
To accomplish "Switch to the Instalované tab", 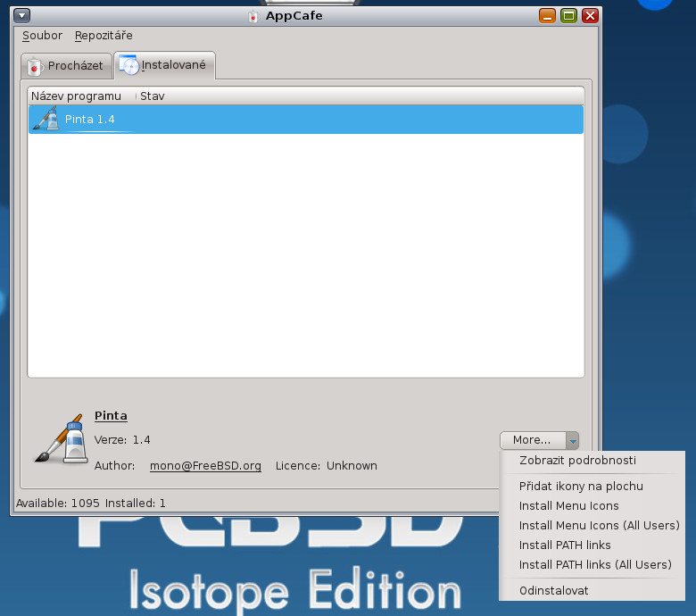I will click(x=165, y=65).
